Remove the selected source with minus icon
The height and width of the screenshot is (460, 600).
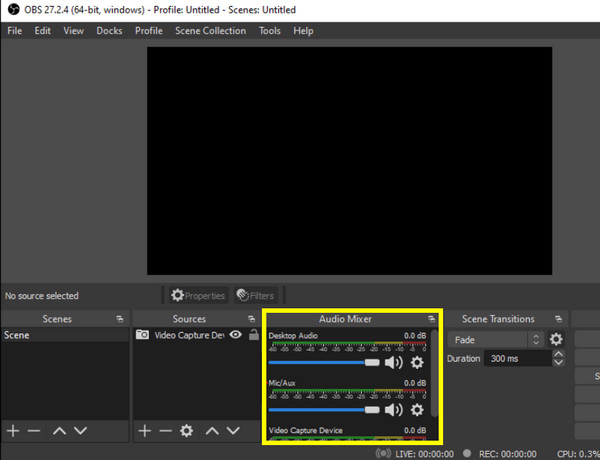(165, 431)
